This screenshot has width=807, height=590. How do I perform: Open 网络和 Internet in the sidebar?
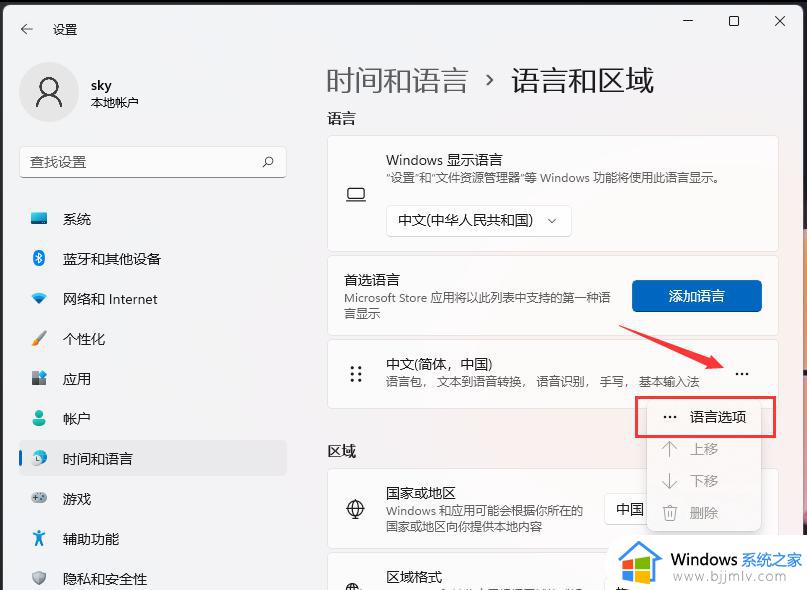click(153, 298)
